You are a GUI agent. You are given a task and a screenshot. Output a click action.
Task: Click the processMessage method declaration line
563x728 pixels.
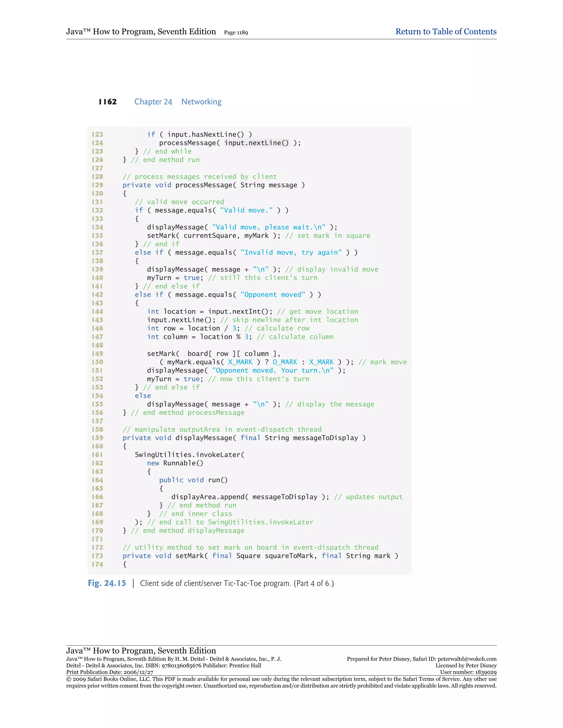213,185
